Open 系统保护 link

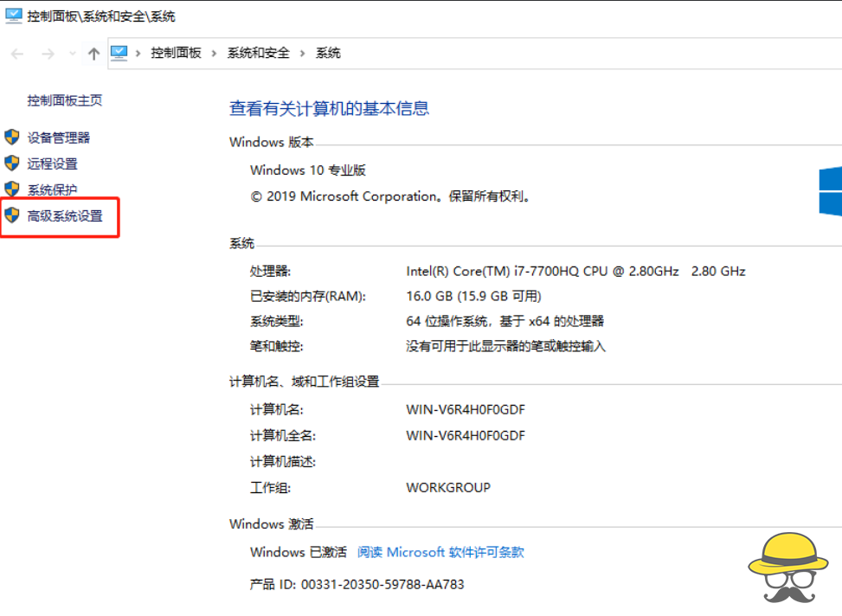(x=53, y=189)
